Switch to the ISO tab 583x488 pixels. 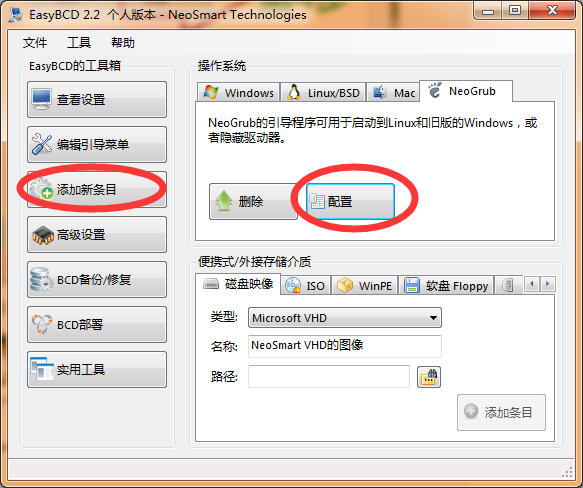[306, 285]
